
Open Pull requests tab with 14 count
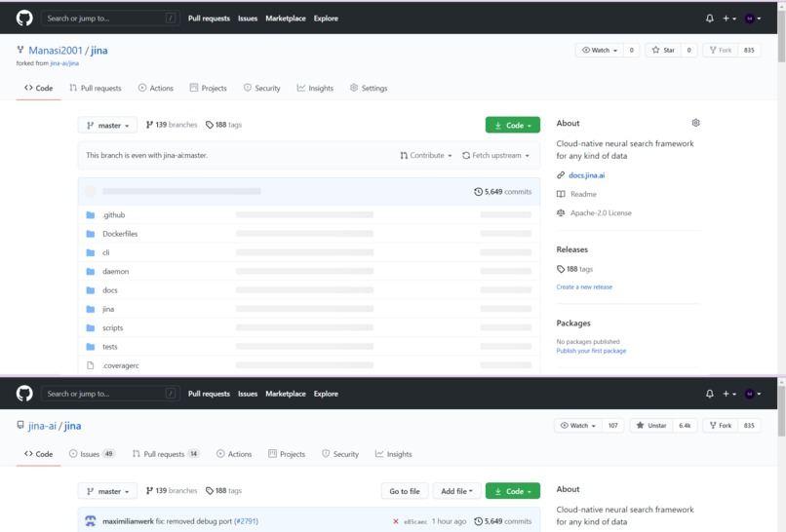coord(166,454)
